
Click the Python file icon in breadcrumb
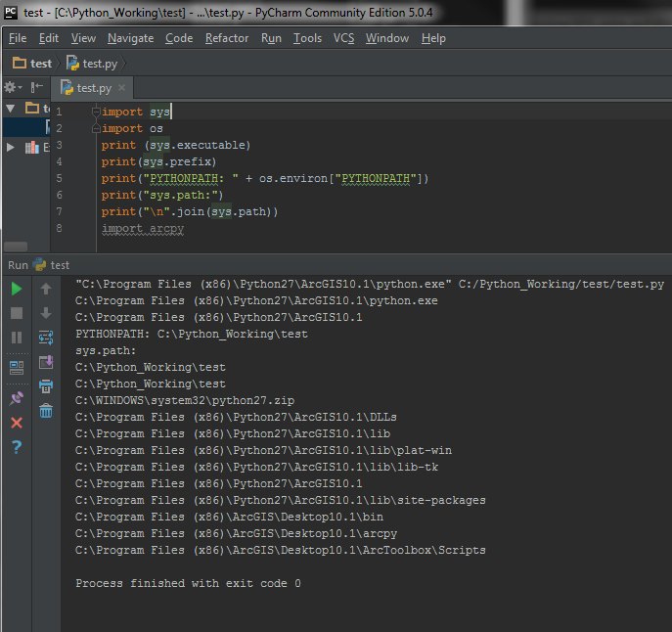[72, 63]
